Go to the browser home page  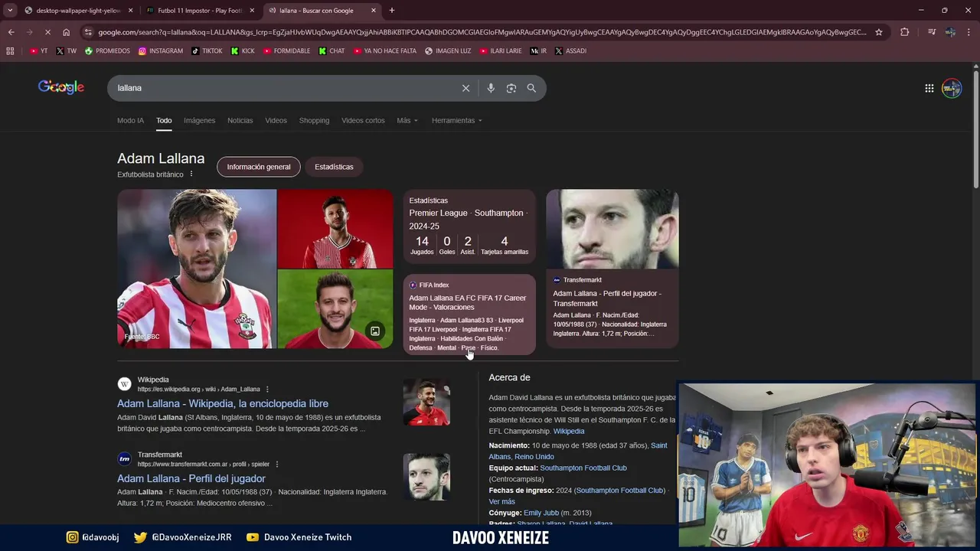(x=67, y=32)
